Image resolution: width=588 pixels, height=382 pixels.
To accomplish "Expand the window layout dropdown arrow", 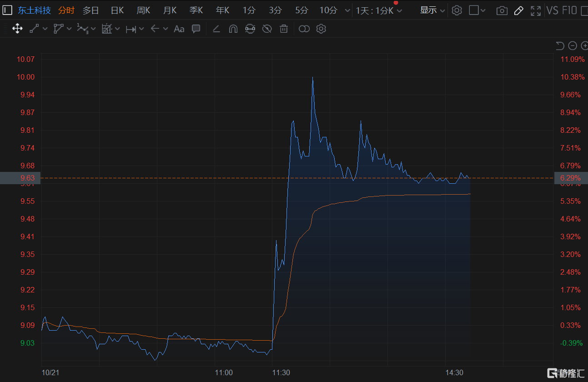I will 483,10.
